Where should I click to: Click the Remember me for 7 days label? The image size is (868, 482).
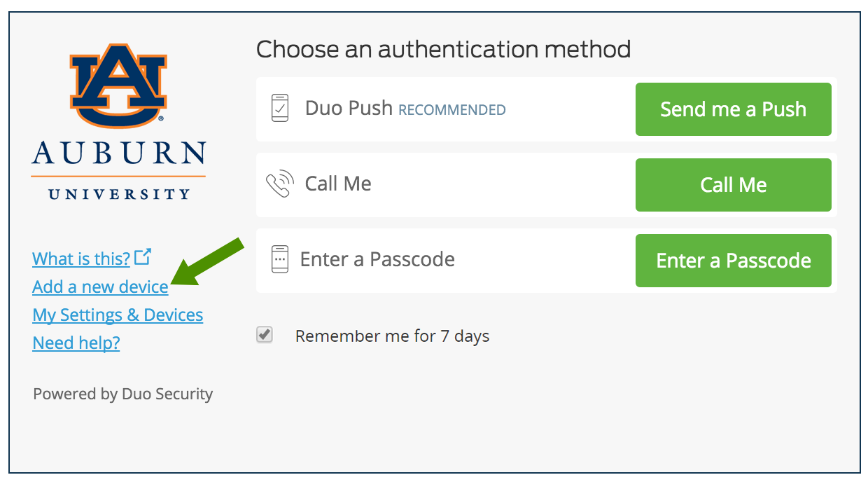click(x=392, y=336)
